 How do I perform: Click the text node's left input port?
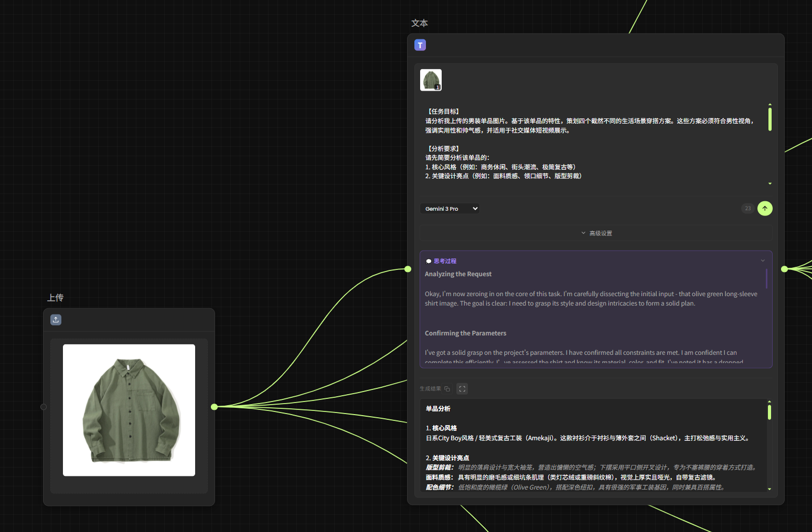[408, 269]
